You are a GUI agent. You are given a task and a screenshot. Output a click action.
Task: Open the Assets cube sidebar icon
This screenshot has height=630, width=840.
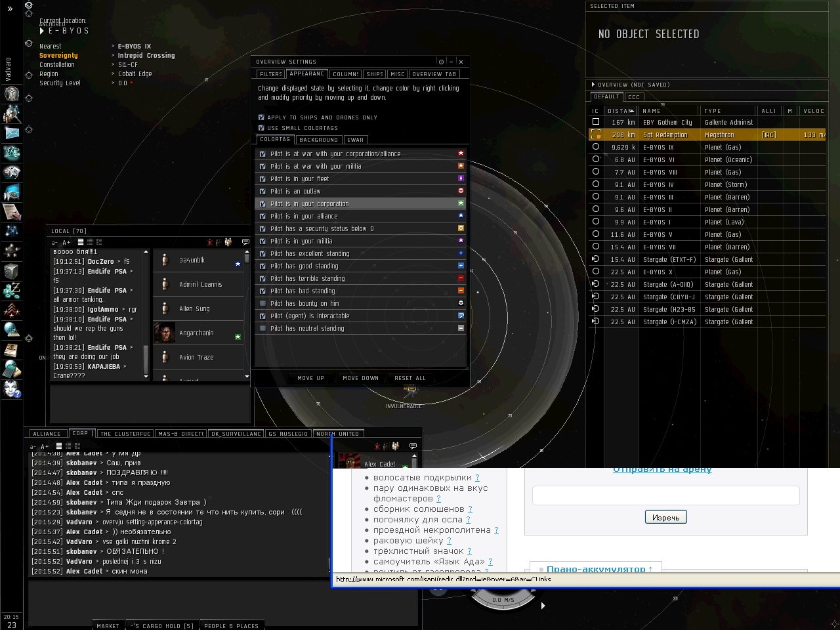[x=12, y=271]
